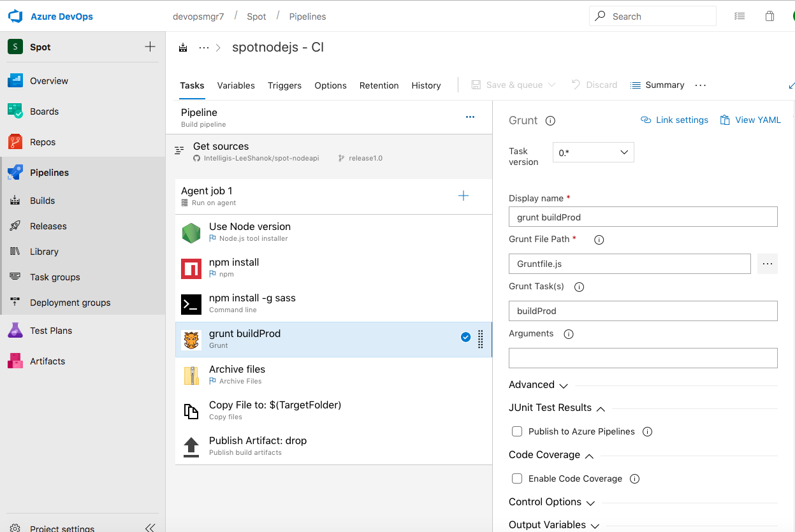Click the Project settings gear icon
This screenshot has width=795, height=532.
(x=16, y=528)
